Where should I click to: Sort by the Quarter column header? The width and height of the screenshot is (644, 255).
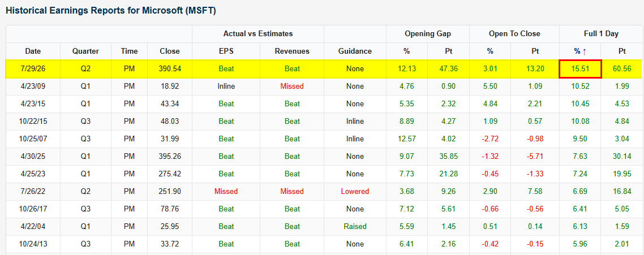pyautogui.click(x=85, y=51)
